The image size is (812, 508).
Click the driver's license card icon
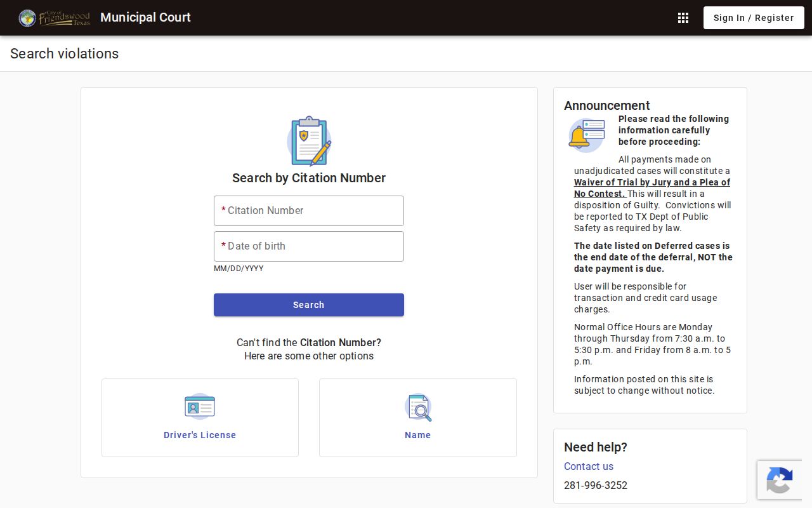(200, 406)
